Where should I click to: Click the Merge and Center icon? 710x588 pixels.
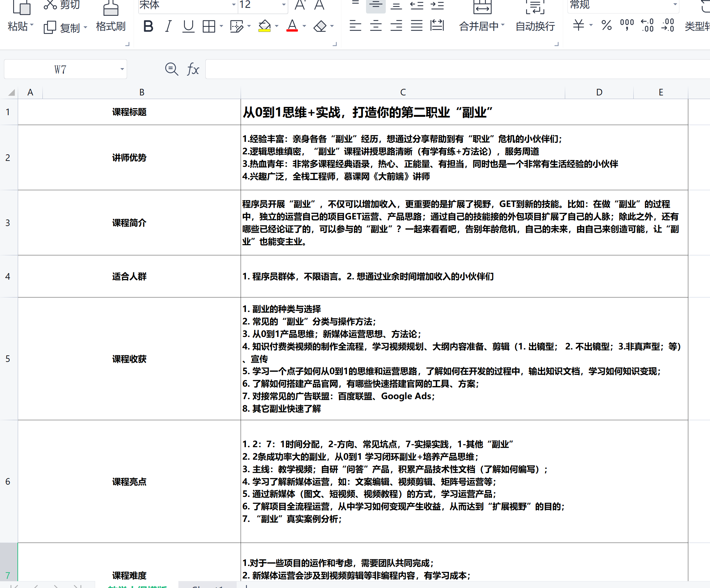click(x=482, y=7)
